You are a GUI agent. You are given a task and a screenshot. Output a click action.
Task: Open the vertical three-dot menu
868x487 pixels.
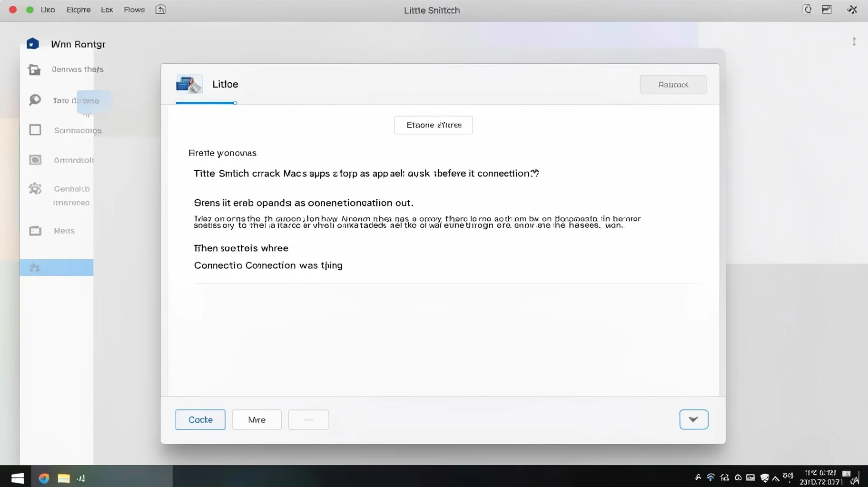coord(854,42)
